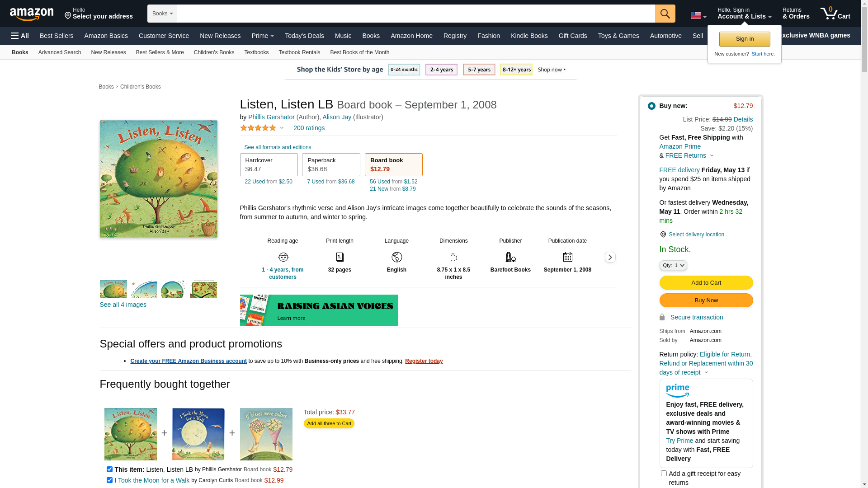Click the five-star rating icon
This screenshot has width=868, height=488.
point(258,128)
